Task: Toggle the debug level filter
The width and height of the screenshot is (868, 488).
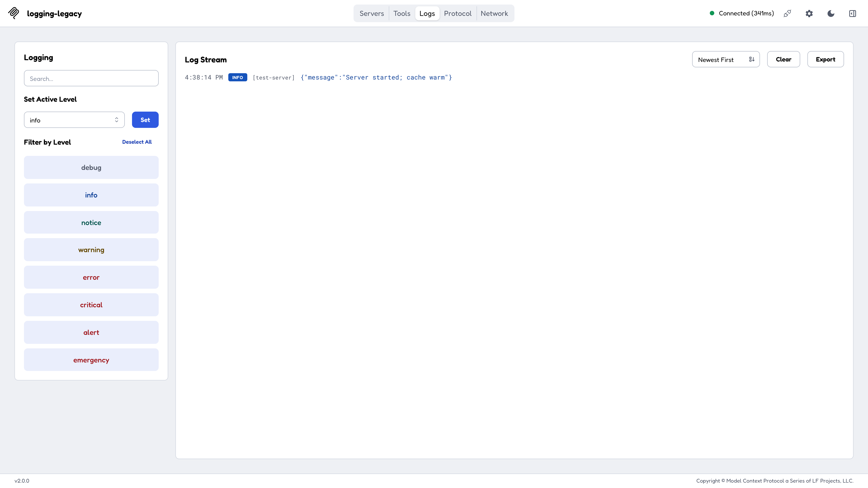Action: pyautogui.click(x=91, y=167)
